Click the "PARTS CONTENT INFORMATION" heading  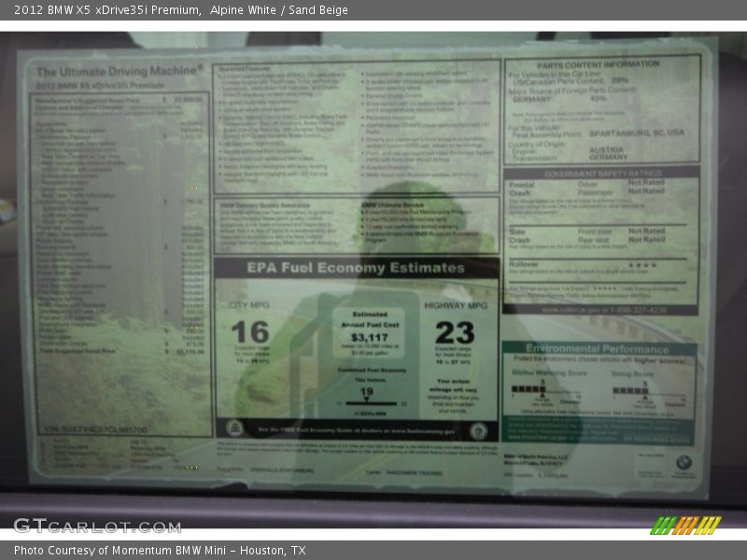click(599, 64)
